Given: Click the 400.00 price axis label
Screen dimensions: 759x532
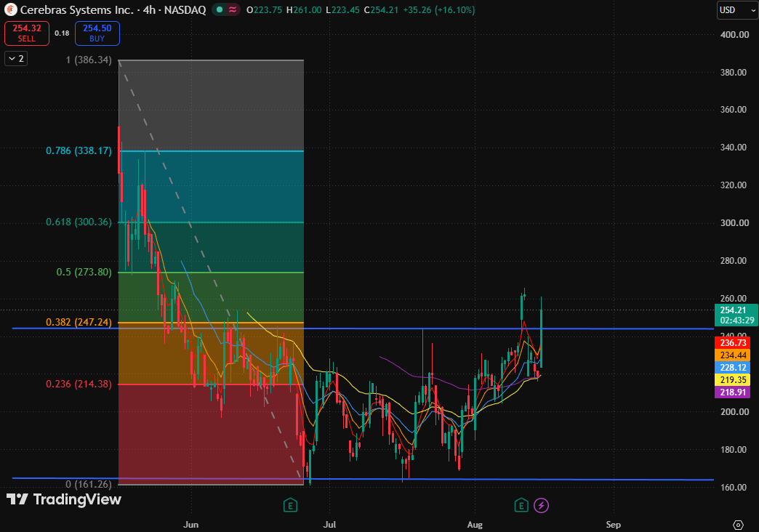Looking at the screenshot, I should pos(734,35).
